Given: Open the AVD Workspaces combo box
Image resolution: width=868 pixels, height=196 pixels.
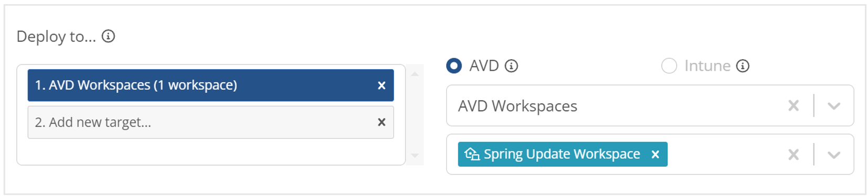Looking at the screenshot, I should 650,105.
